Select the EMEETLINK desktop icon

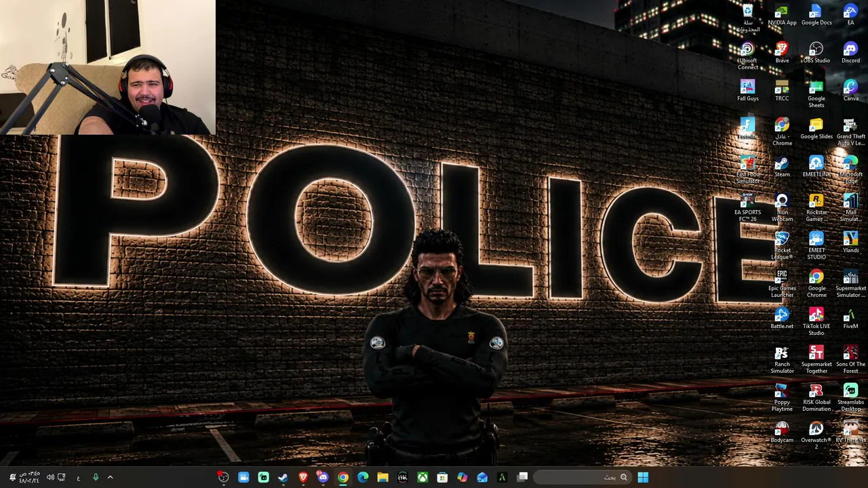(x=816, y=167)
